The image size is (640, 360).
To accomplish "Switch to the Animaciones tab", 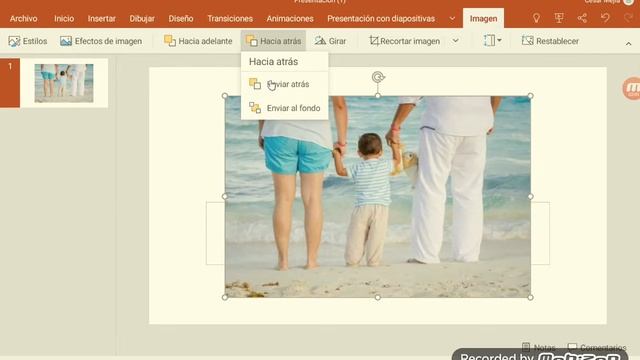I will click(290, 18).
